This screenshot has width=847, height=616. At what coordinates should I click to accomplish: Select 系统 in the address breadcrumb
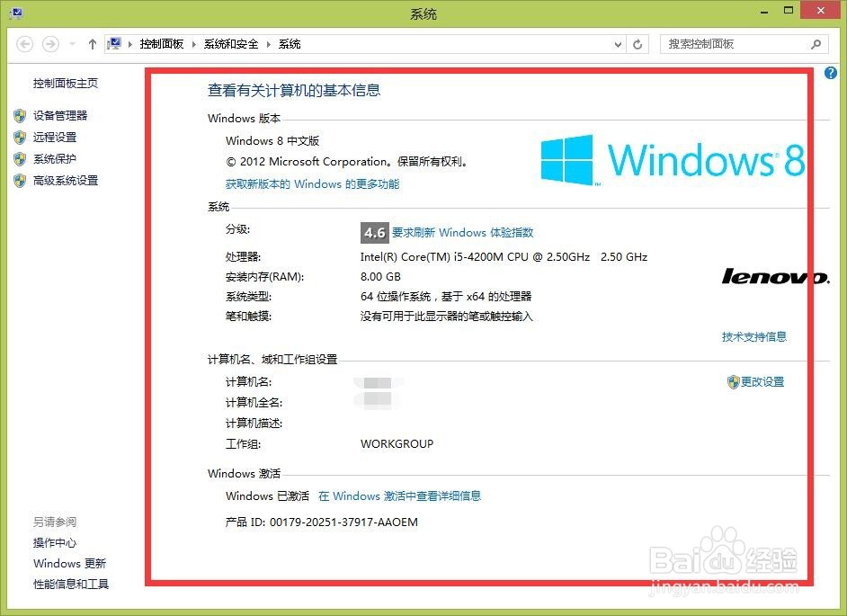pos(290,44)
